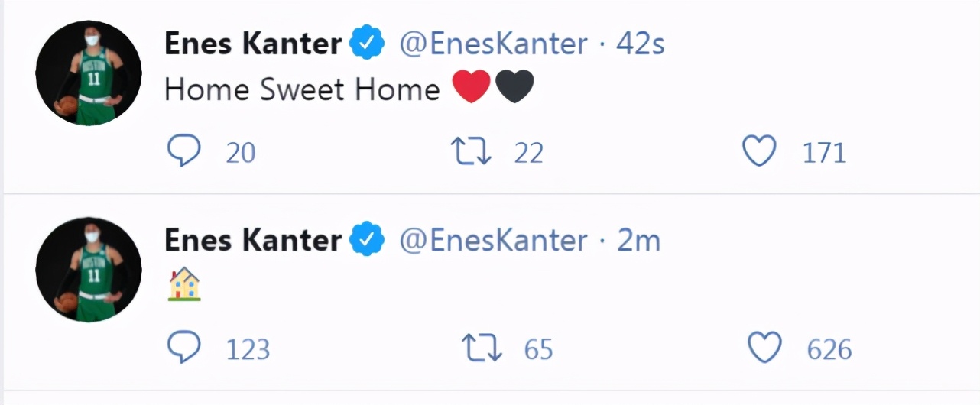Click the verified badge on the 2m tweet
This screenshot has height=405, width=980.
pyautogui.click(x=367, y=241)
